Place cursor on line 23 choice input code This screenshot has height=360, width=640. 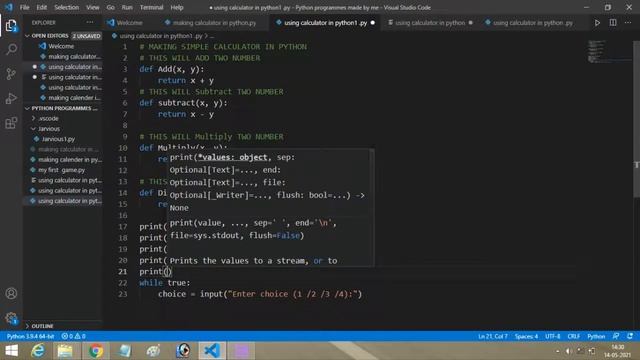[260, 294]
